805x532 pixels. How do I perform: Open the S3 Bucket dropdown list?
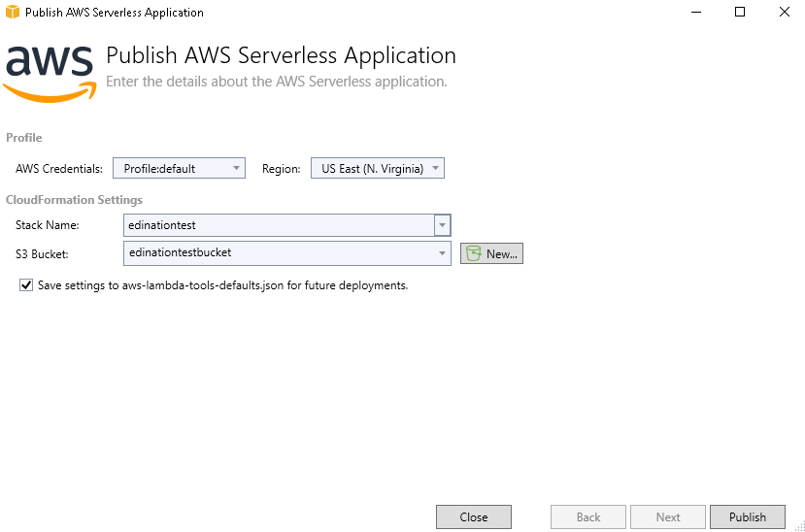(x=287, y=253)
